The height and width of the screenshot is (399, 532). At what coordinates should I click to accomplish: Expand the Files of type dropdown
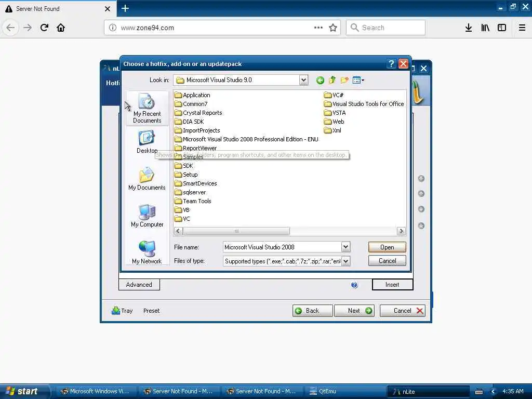345,261
